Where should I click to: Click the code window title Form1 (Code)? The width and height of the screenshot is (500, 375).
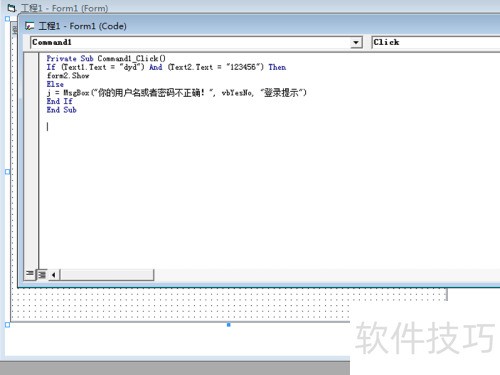[82, 26]
